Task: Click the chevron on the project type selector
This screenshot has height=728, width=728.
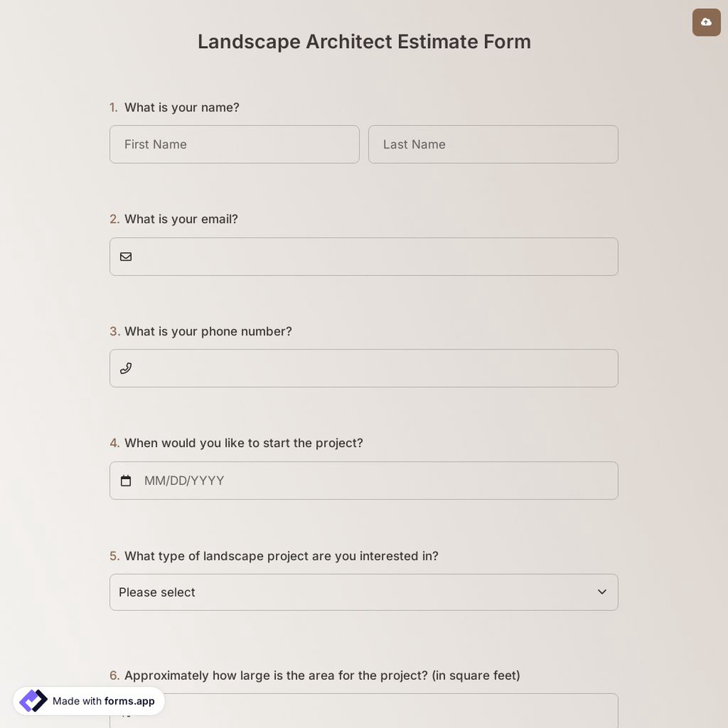Action: (601, 592)
